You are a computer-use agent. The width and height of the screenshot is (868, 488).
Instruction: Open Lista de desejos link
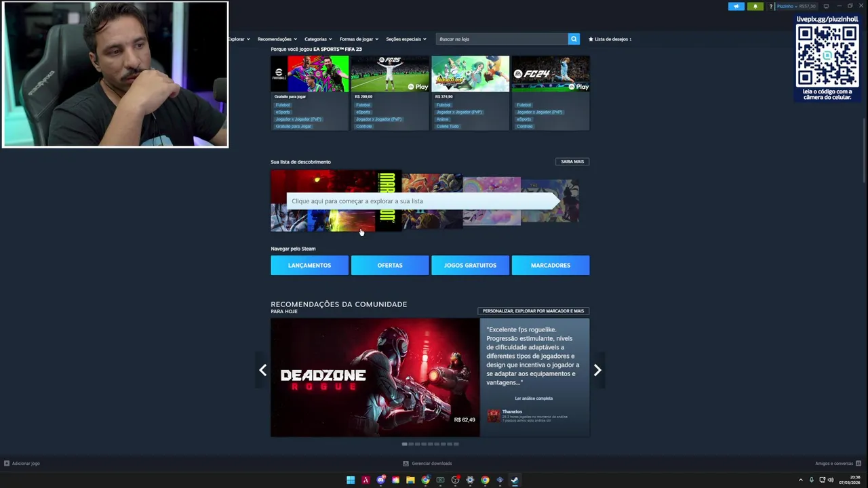tap(610, 39)
